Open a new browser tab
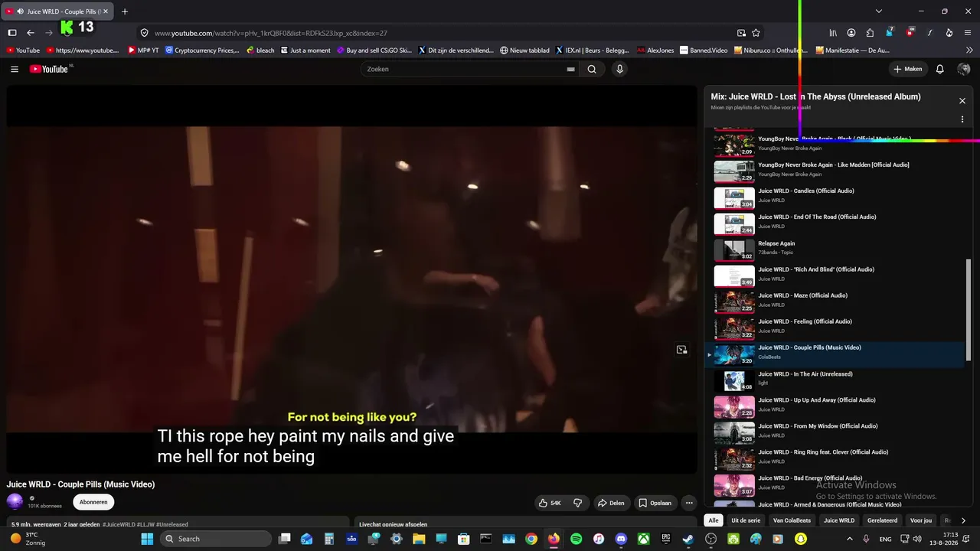 (x=125, y=11)
